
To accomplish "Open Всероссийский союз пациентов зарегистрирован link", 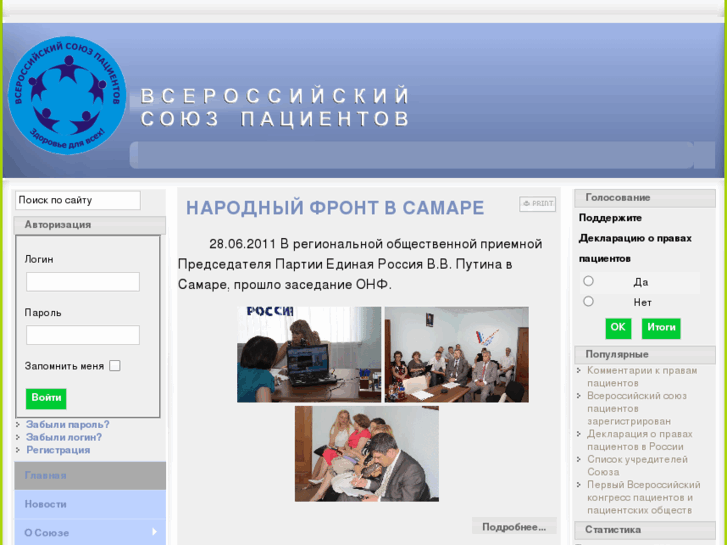I will (x=637, y=409).
